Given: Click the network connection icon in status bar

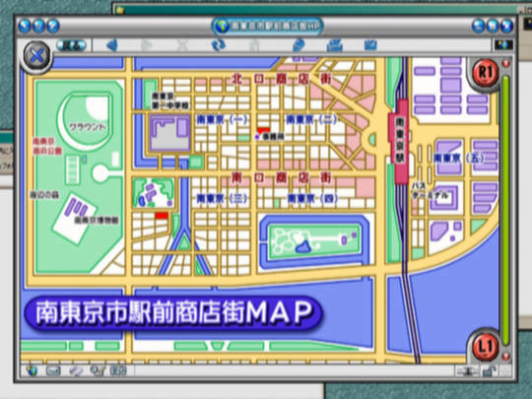Looking at the screenshot, I should pos(467,371).
